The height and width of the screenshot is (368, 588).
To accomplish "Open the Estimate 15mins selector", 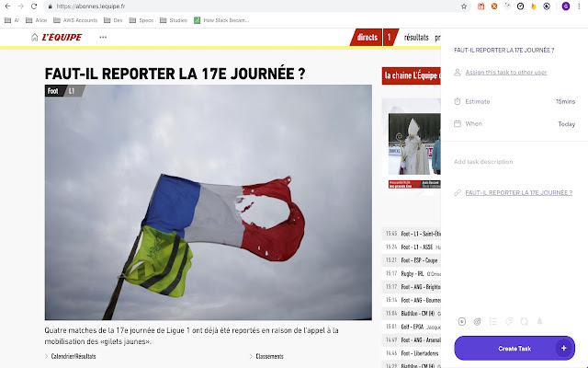I will [x=564, y=101].
